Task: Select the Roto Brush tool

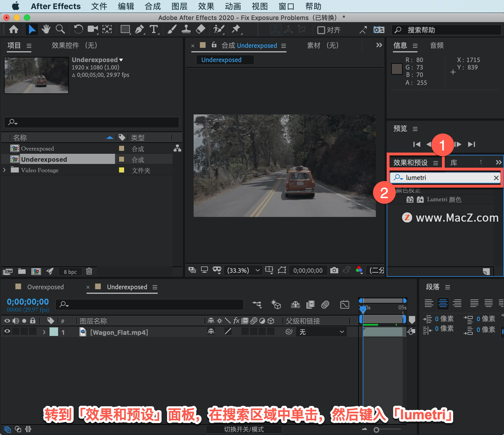Action: (x=219, y=30)
